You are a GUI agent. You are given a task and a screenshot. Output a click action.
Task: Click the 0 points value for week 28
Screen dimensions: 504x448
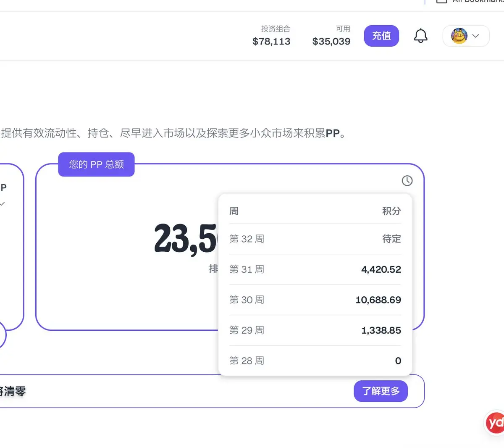click(398, 361)
